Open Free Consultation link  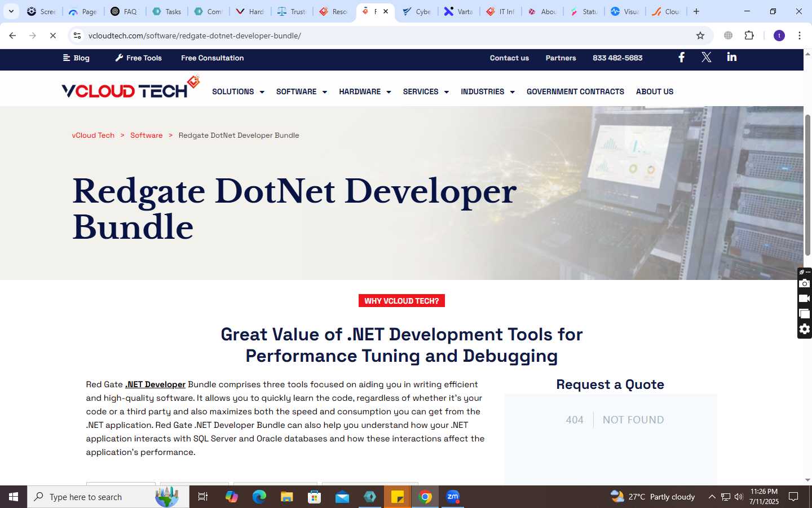pos(213,58)
